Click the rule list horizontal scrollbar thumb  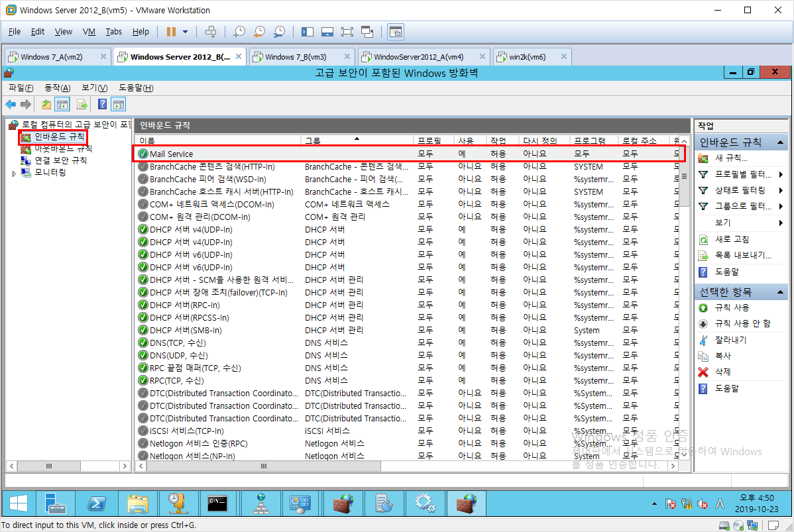click(264, 466)
